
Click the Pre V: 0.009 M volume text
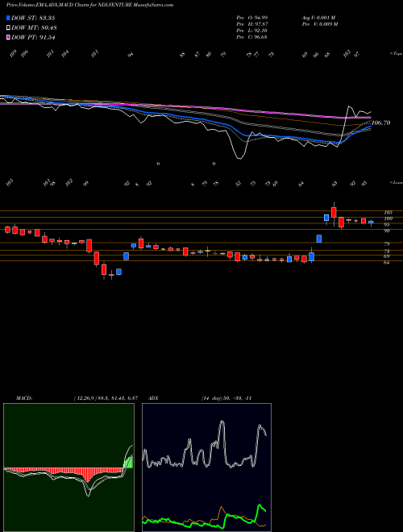319,24
